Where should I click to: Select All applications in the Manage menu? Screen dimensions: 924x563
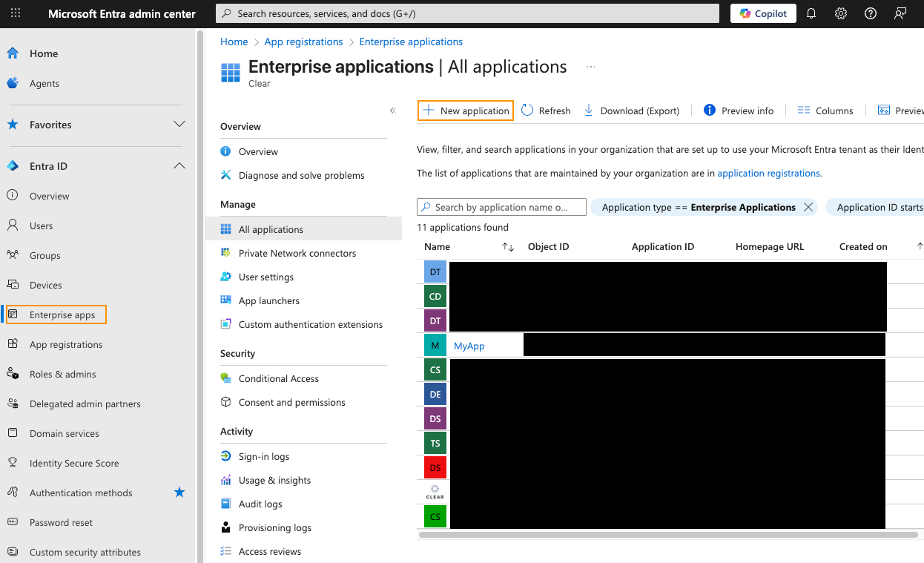(303, 229)
